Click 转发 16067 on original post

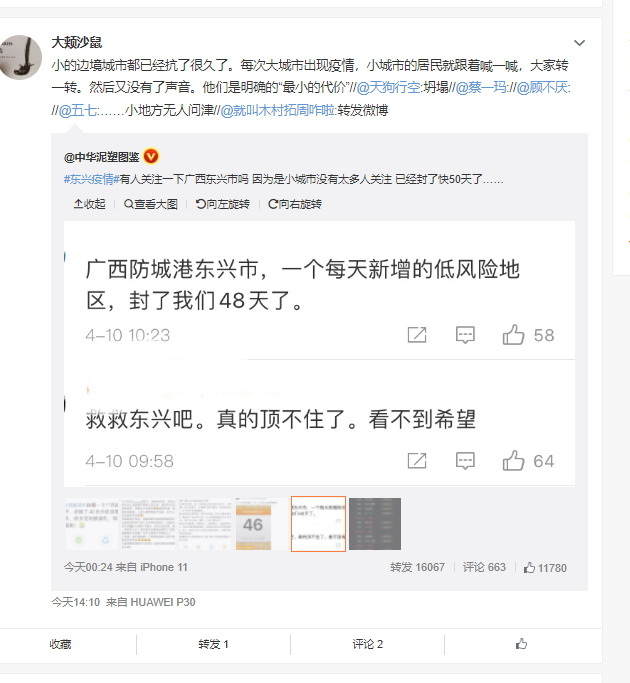click(x=417, y=567)
